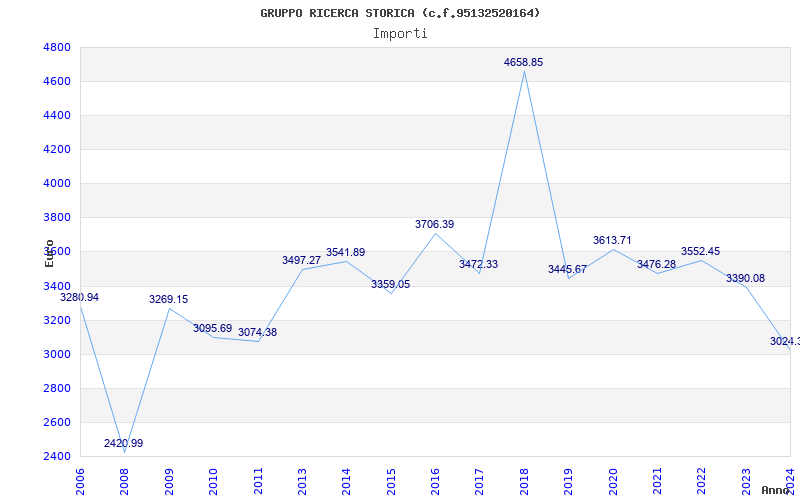Click the 3552.45 data label
Screen dimensions: 800x500
coord(701,251)
